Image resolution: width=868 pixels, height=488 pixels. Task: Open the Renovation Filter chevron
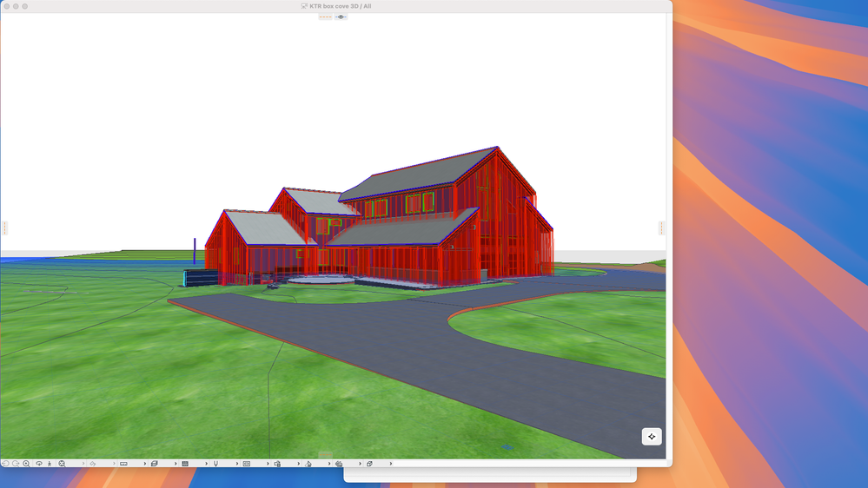click(329, 464)
